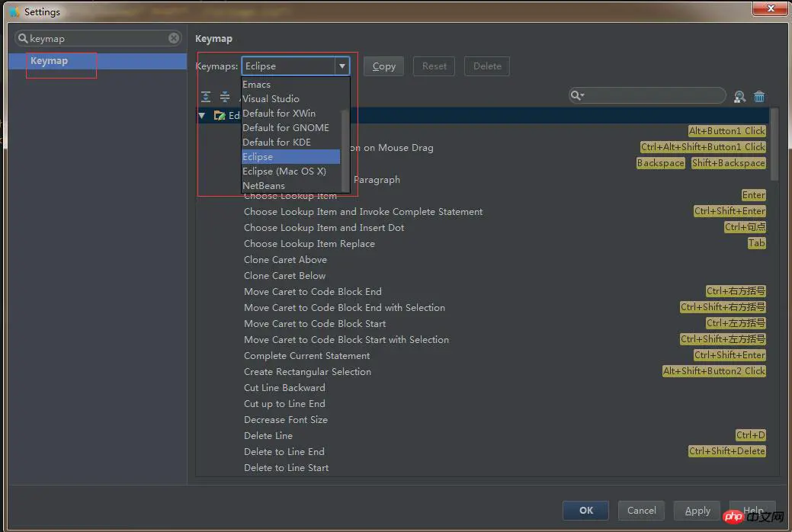Select Choose Lookup Item Replace action

click(x=309, y=244)
